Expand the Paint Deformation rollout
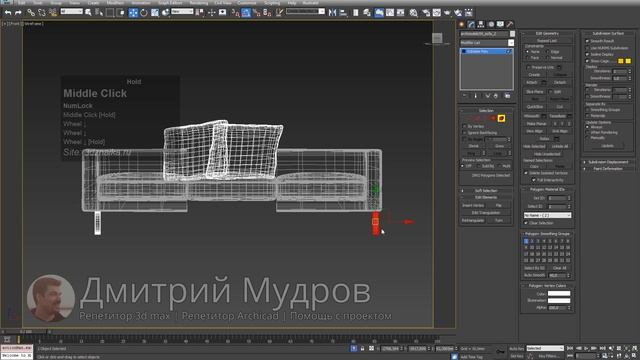The image size is (640, 360). click(608, 169)
